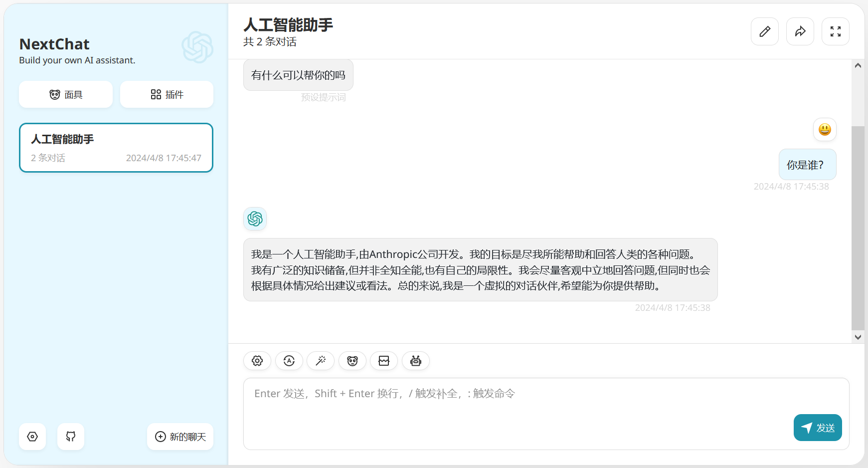This screenshot has width=868, height=468.
Task: Open the robot model selector icon
Action: 416,361
